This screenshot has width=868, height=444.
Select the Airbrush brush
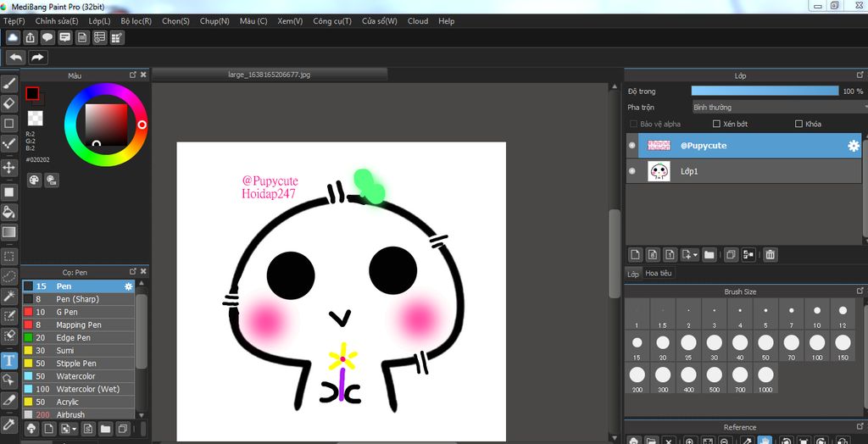coord(78,414)
